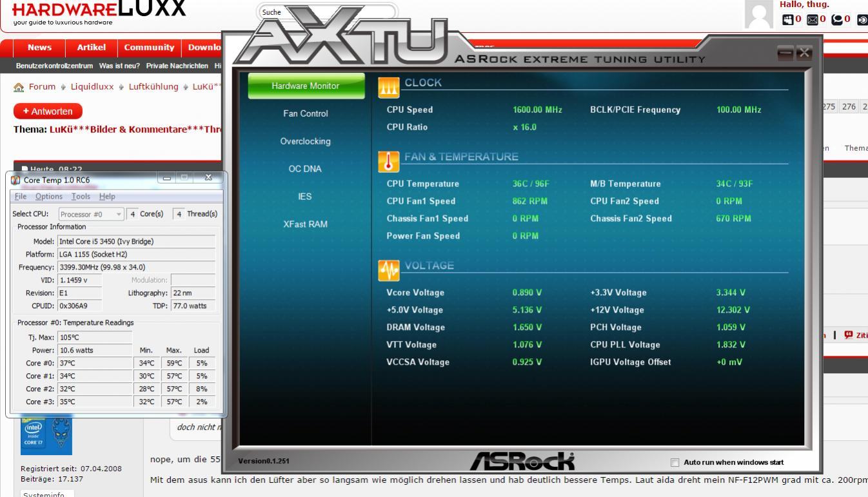Switch to Overclocking in AXTU
The image size is (868, 497).
click(x=306, y=141)
